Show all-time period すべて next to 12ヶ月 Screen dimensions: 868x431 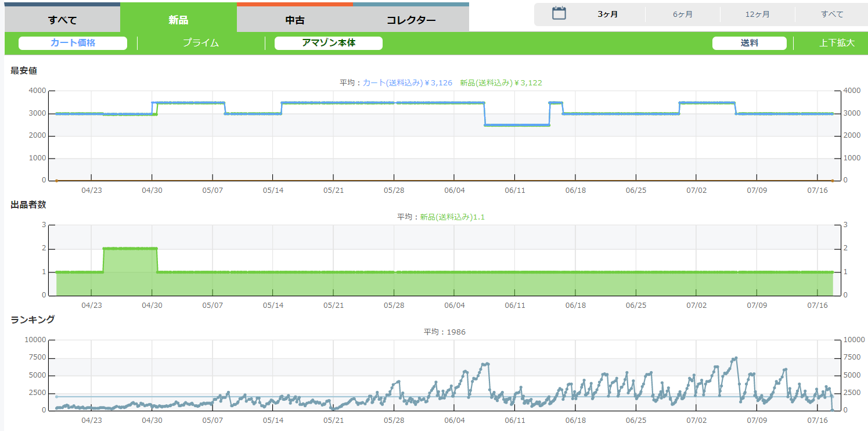(832, 15)
